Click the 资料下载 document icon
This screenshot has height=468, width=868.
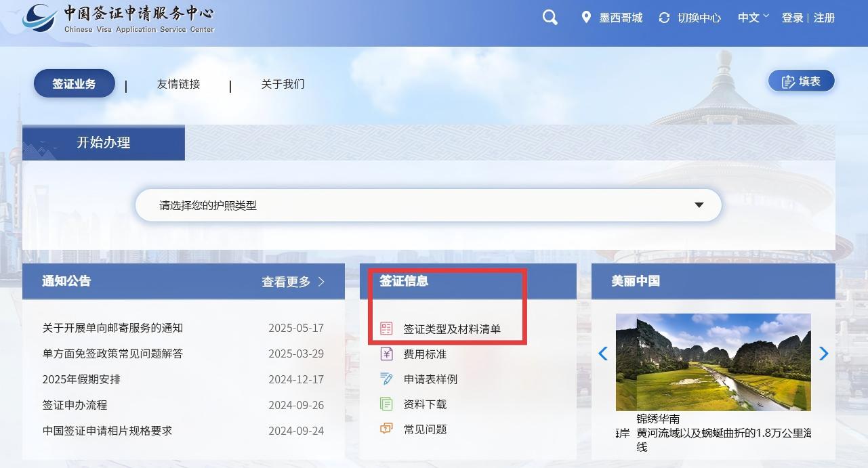[386, 404]
